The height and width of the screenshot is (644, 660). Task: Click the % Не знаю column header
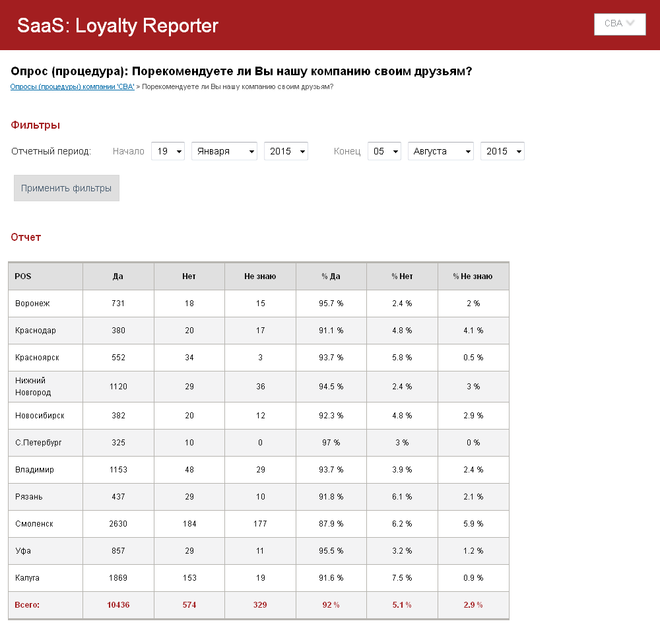(473, 276)
